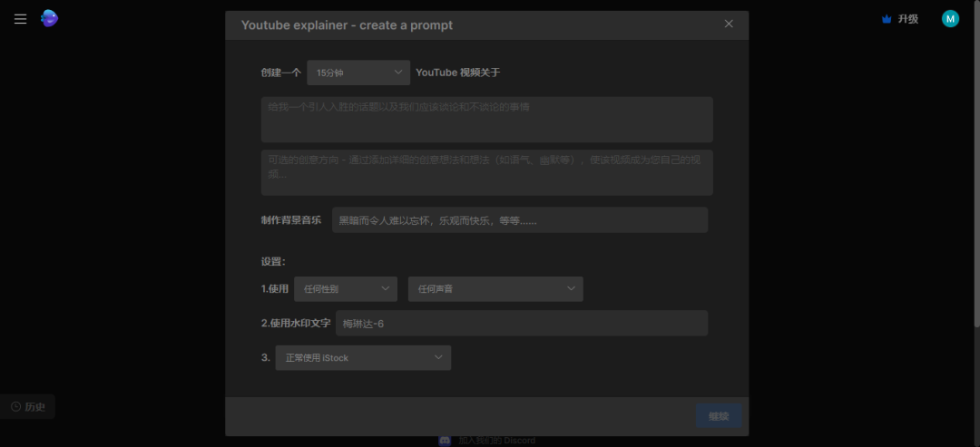980x447 pixels.
Task: Open the hamburger menu in top-left
Action: [x=20, y=19]
